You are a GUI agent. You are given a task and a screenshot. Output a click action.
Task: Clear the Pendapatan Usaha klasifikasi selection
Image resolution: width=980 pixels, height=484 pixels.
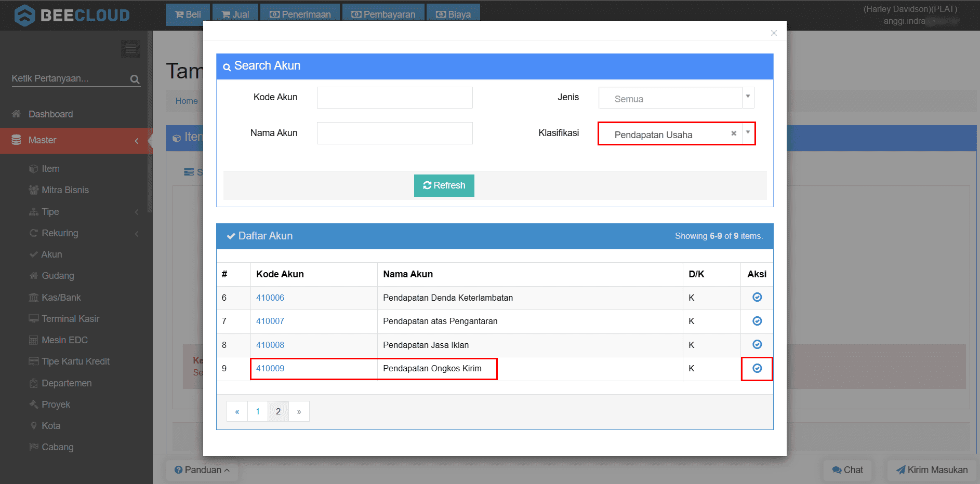click(x=734, y=133)
